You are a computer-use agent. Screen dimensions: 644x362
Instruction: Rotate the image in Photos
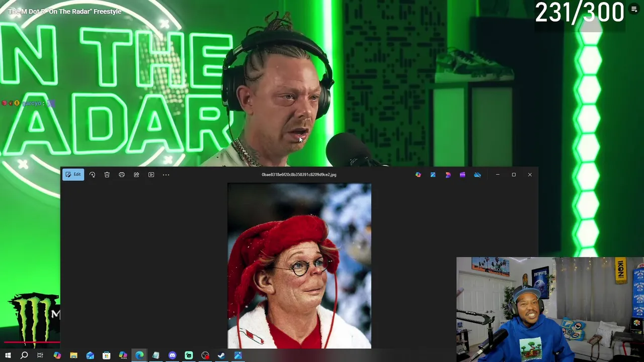(x=92, y=174)
